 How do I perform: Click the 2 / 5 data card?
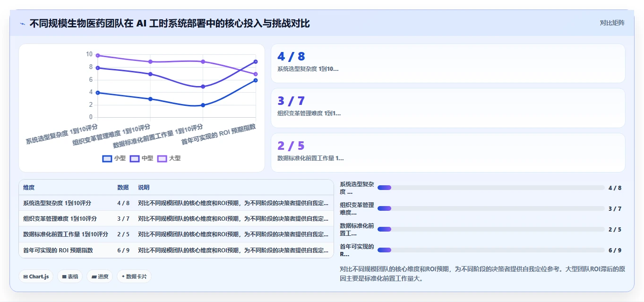point(448,153)
